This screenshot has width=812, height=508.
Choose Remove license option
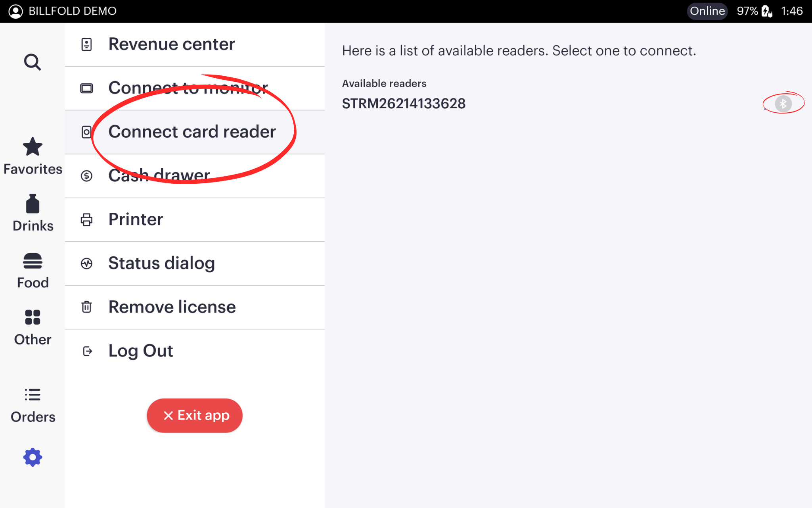[172, 307]
